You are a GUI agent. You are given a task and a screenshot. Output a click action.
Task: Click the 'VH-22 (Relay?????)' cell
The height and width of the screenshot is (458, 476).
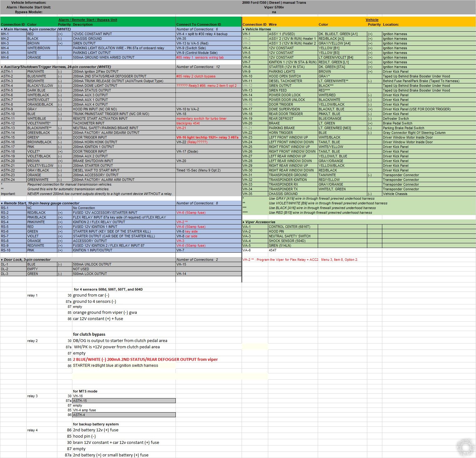tap(208, 142)
